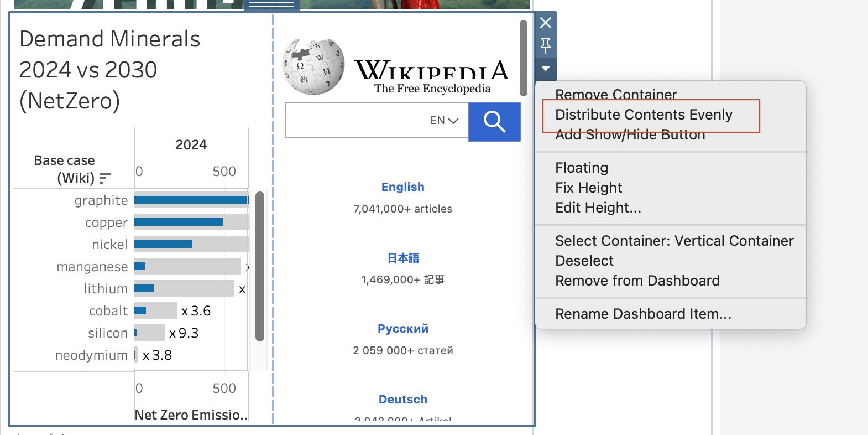Toggle the Floating option

pyautogui.click(x=582, y=168)
